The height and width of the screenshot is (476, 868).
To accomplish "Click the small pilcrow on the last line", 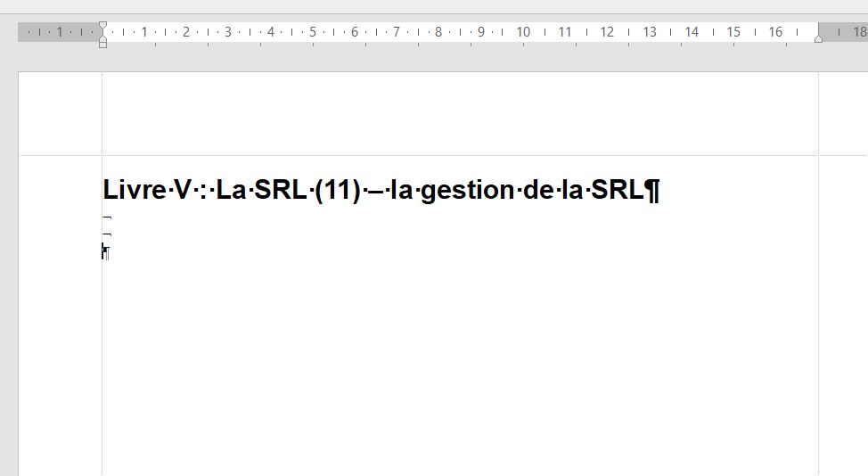I will 105,252.
